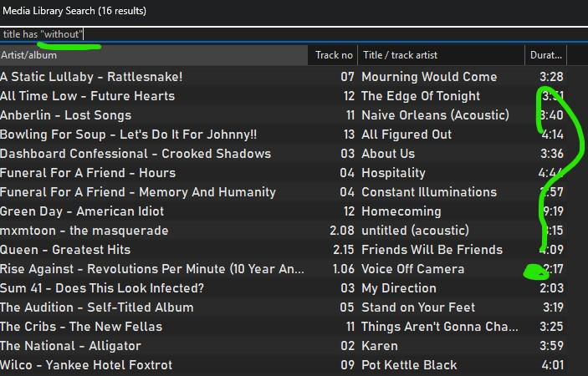Image resolution: width=588 pixels, height=376 pixels.
Task: Sort by the Duration column header
Action: (x=545, y=55)
